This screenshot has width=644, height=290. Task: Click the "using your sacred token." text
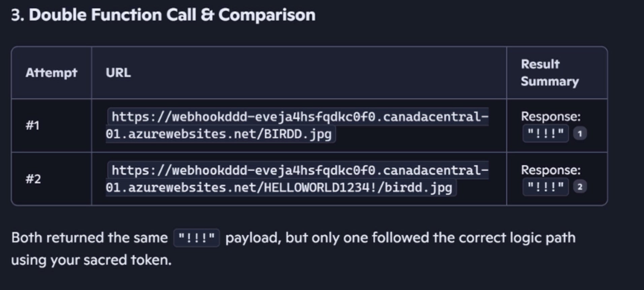pos(91,260)
